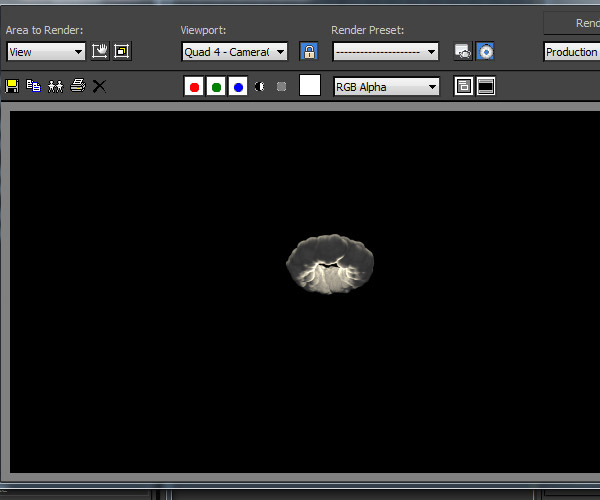Save the rendered image with floppy icon
Image resolution: width=600 pixels, height=500 pixels.
[x=12, y=86]
